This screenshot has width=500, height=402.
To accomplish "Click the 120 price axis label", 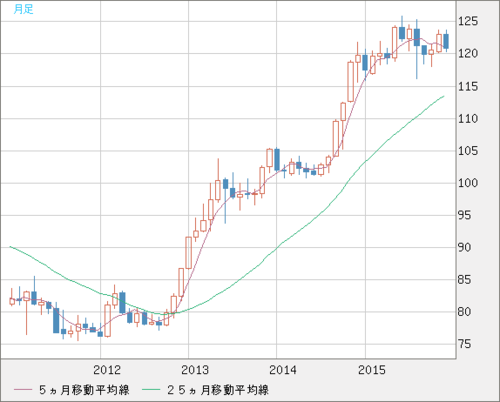I will point(468,53).
